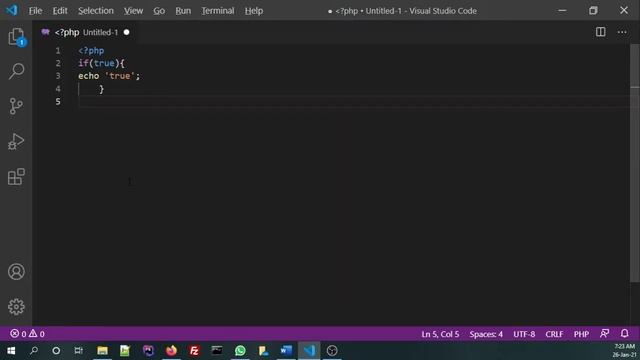Open the warnings count in the status bar
The width and height of the screenshot is (640, 360).
[37, 334]
